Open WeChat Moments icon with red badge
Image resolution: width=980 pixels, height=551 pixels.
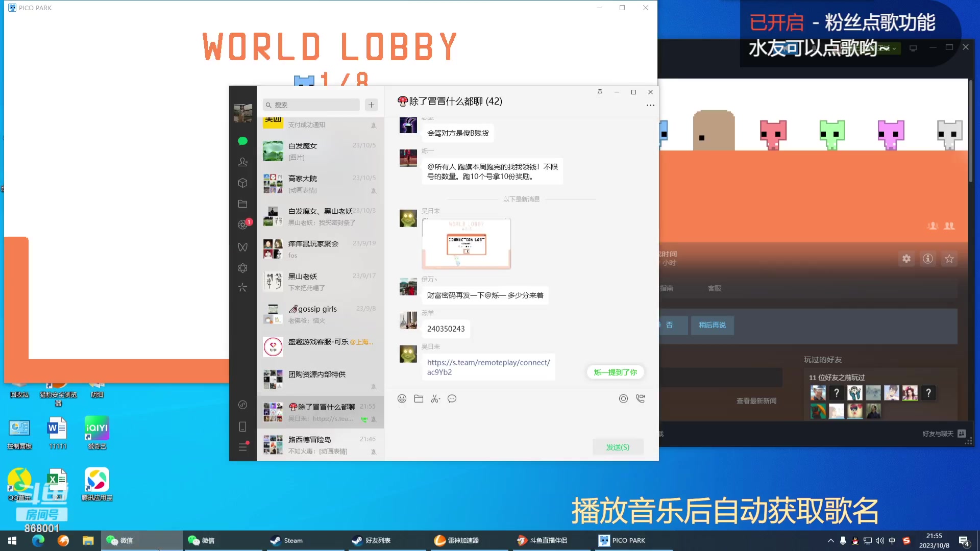[x=243, y=225]
